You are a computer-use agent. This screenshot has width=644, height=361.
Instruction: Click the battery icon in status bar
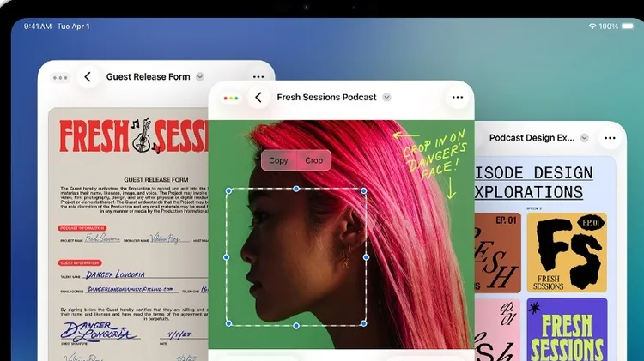tap(628, 27)
